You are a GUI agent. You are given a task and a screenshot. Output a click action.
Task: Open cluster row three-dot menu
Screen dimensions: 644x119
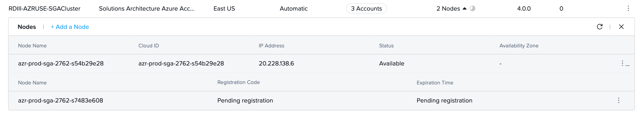[x=628, y=9]
